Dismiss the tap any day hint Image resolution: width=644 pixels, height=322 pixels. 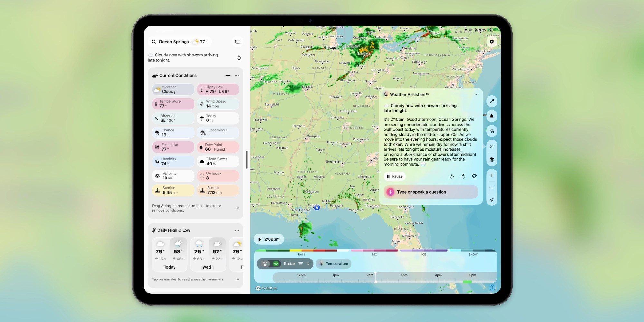(x=238, y=279)
